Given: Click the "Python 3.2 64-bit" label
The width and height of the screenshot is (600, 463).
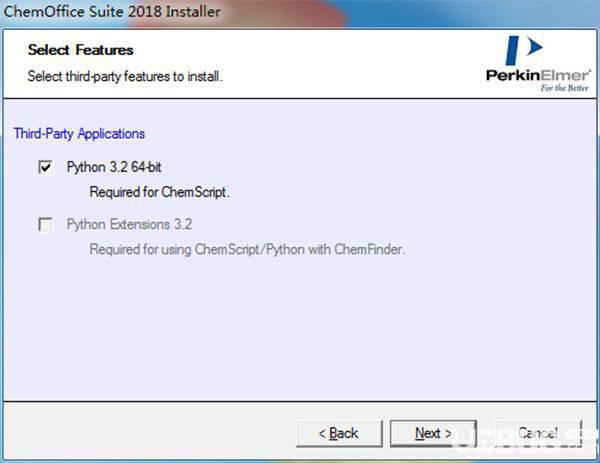Looking at the screenshot, I should tap(114, 167).
